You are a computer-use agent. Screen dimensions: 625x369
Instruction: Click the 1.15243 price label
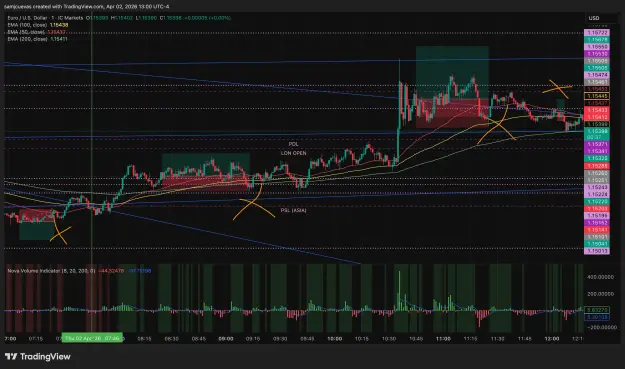click(597, 187)
